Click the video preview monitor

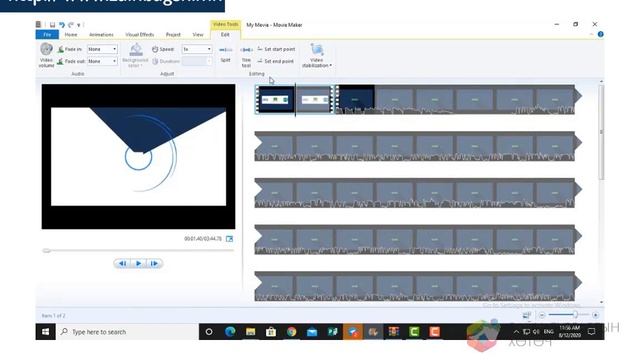tap(138, 157)
